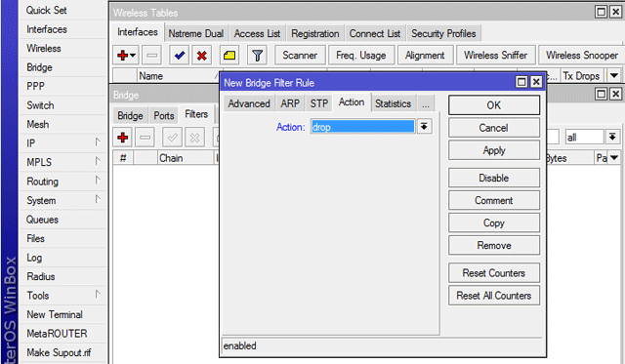Switch to the Advanced tab in filter rule dialog
625x364 pixels.
(x=249, y=103)
